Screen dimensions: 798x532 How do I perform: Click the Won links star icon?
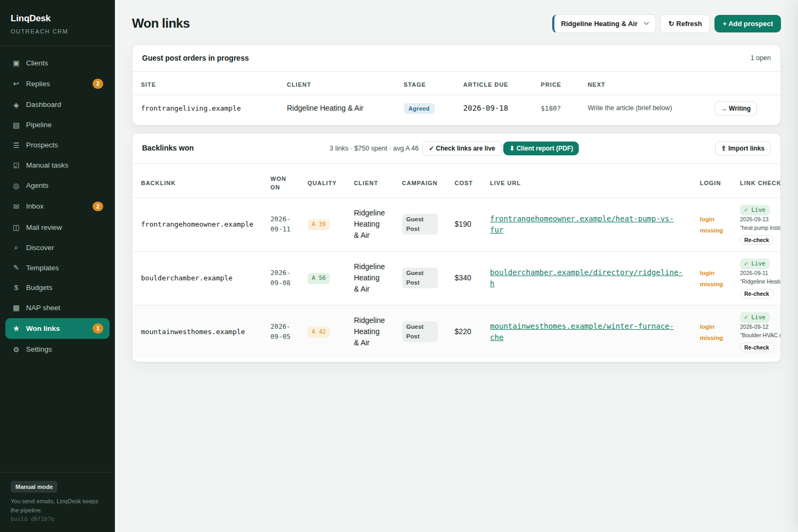[16, 329]
